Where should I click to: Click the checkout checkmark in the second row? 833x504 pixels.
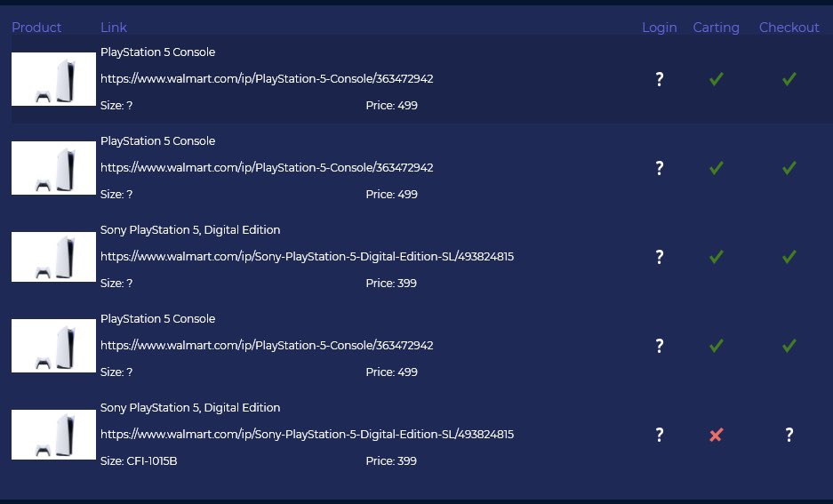pyautogui.click(x=789, y=168)
